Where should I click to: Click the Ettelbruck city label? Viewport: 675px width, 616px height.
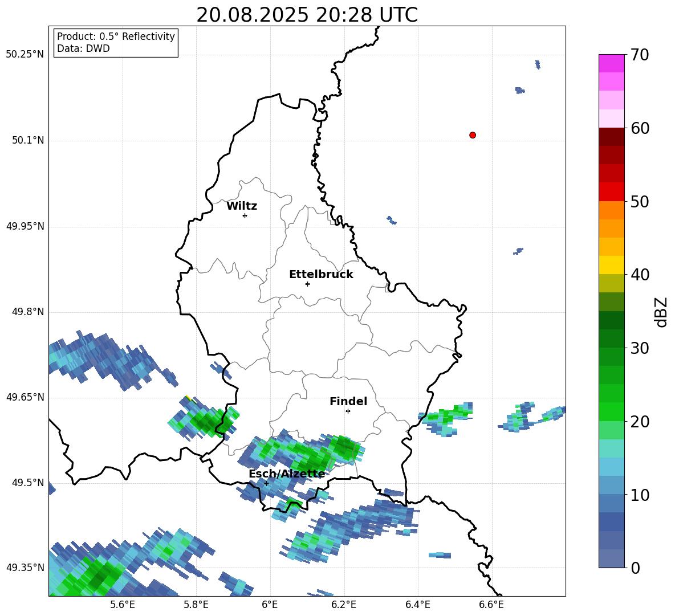click(x=321, y=275)
